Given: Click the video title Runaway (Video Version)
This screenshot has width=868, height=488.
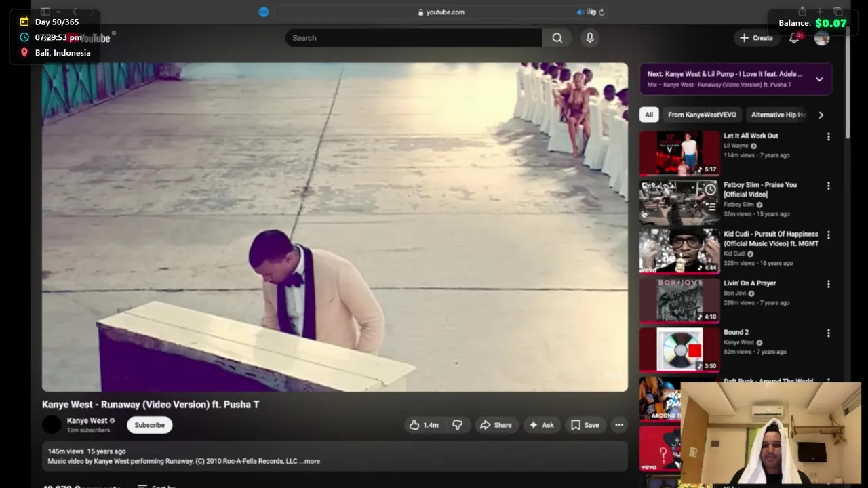Looking at the screenshot, I should click(151, 405).
